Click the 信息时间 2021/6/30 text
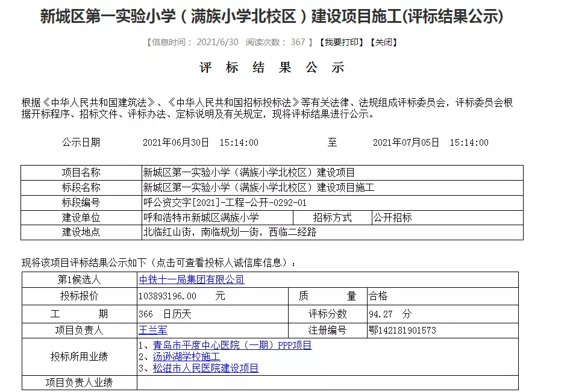This screenshot has width=567, height=392. tap(194, 42)
